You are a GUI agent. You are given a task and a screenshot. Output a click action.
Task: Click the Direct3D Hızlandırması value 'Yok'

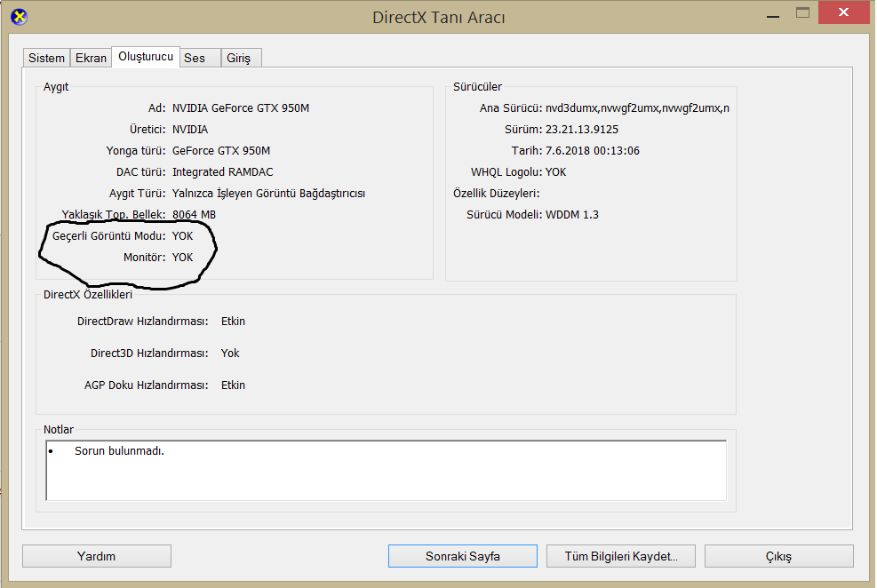pyautogui.click(x=230, y=354)
